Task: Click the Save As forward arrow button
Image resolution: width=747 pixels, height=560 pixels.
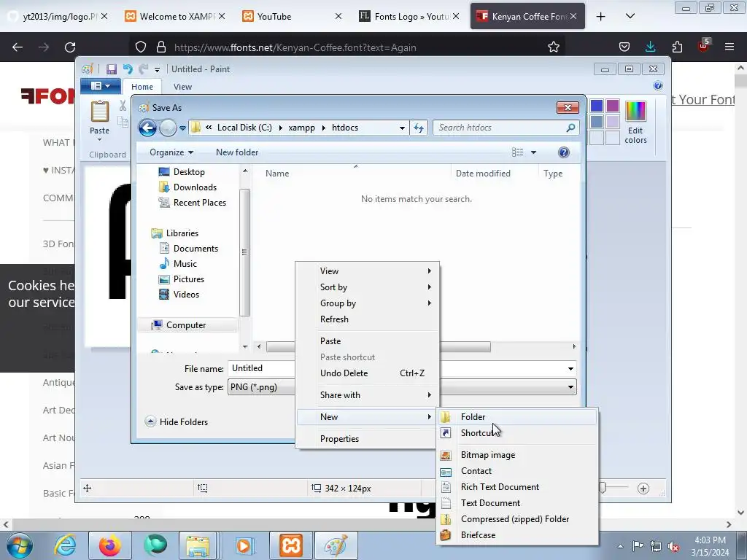Action: (168, 128)
